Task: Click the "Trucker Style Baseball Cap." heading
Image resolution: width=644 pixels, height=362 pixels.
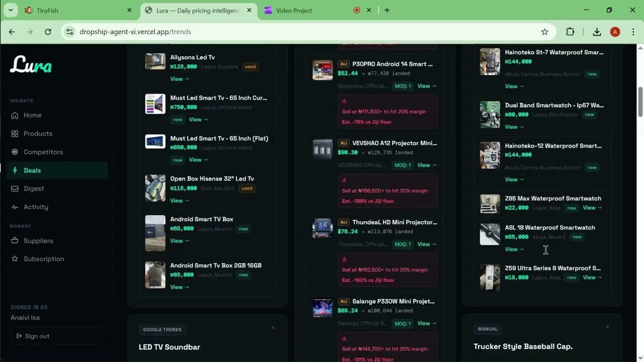Action: coord(523,346)
